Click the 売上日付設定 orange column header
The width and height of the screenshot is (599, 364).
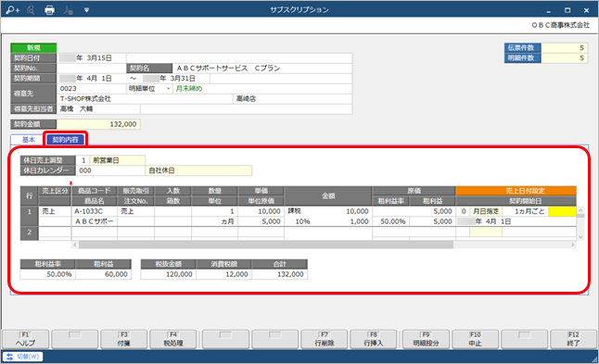pos(516,191)
